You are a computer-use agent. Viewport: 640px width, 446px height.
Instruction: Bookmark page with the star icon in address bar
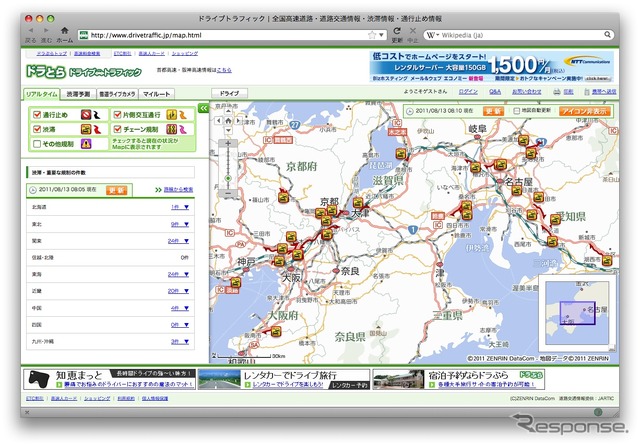click(372, 35)
